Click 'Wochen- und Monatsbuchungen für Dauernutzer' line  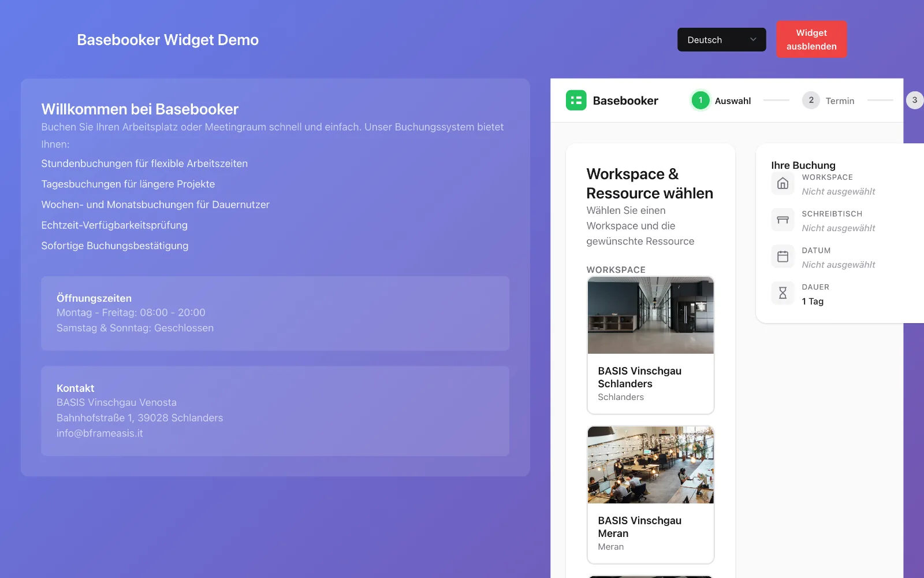[155, 205]
